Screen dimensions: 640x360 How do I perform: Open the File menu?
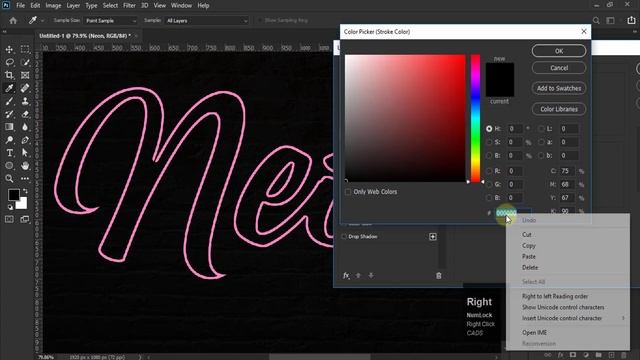(20, 5)
